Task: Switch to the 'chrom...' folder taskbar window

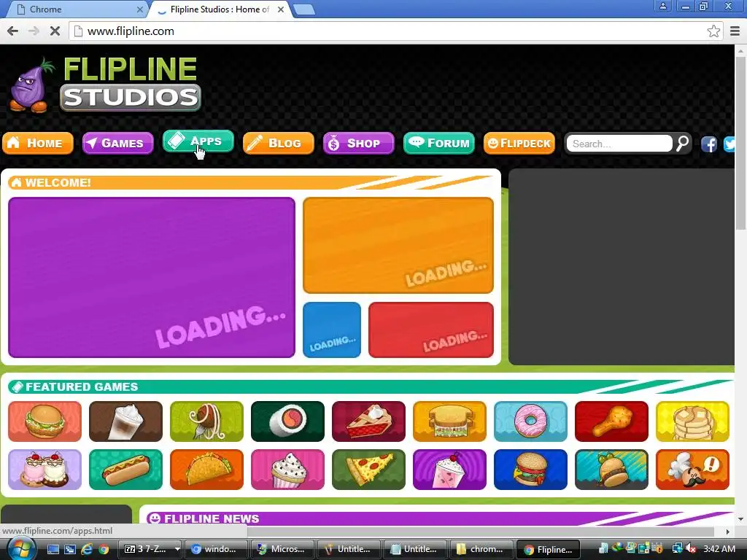Action: click(x=482, y=549)
